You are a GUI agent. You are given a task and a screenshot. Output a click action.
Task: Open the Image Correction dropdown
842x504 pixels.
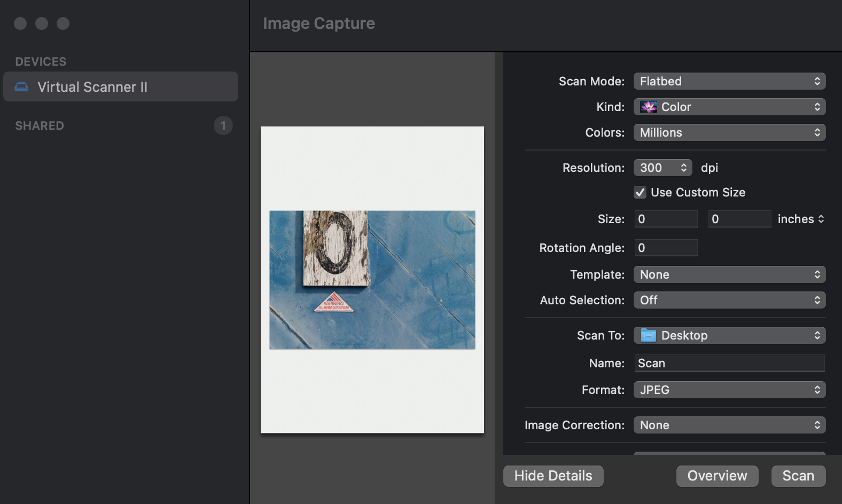(729, 425)
